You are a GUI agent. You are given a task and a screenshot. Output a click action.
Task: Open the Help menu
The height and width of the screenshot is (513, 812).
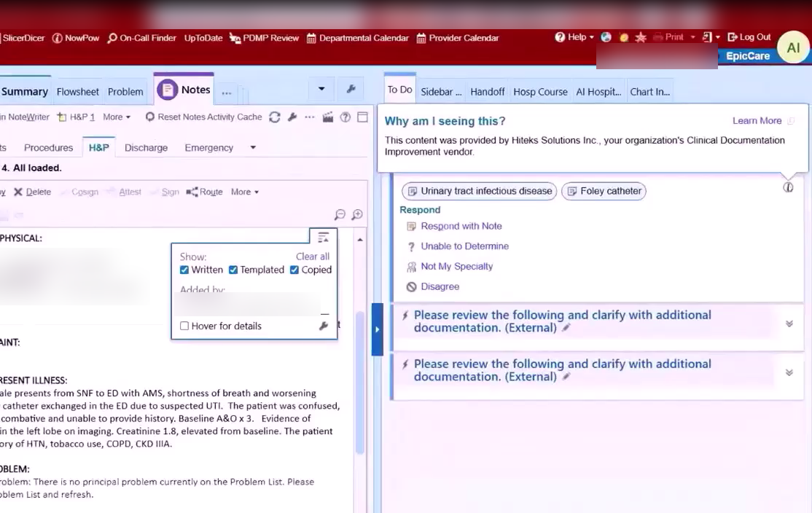pyautogui.click(x=574, y=37)
